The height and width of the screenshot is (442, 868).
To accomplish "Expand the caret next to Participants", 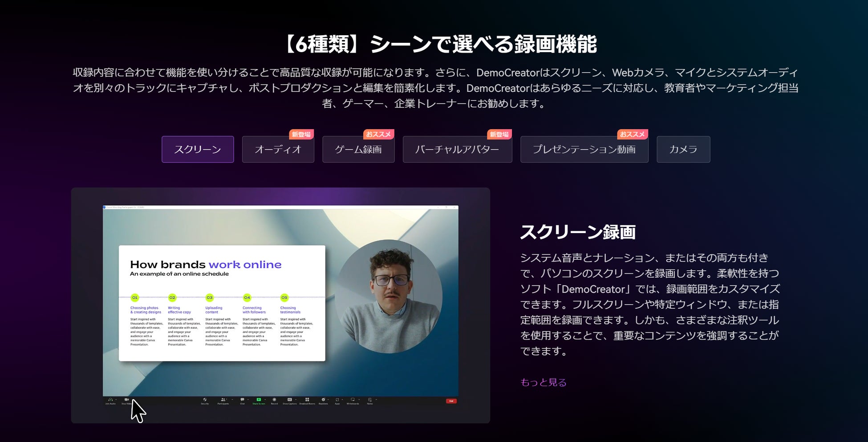I will pyautogui.click(x=232, y=400).
